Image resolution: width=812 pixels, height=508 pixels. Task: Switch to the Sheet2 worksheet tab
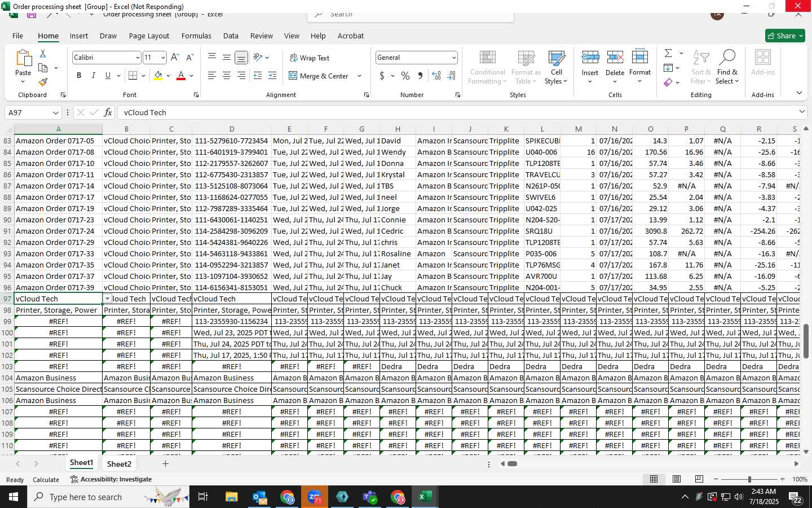click(119, 464)
